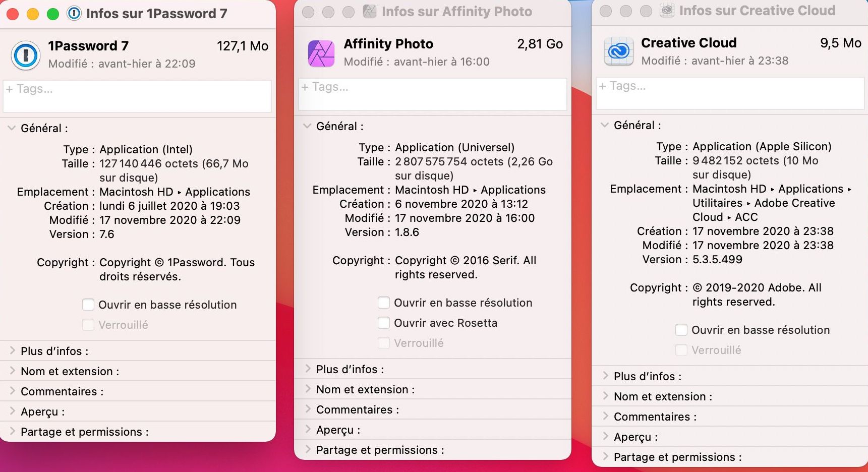Expand Partage et permissions in 1Password window
This screenshot has width=868, height=472.
point(13,431)
